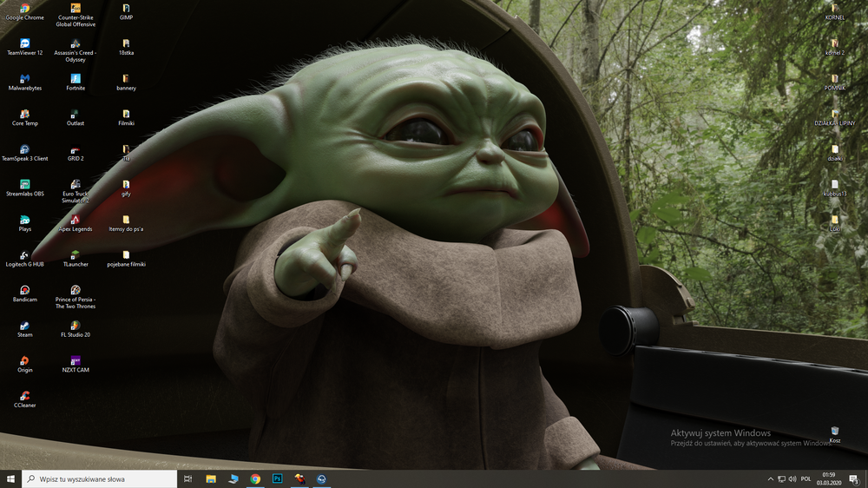Launch Apex Legends shortcut
This screenshot has height=488, width=868.
76,224
